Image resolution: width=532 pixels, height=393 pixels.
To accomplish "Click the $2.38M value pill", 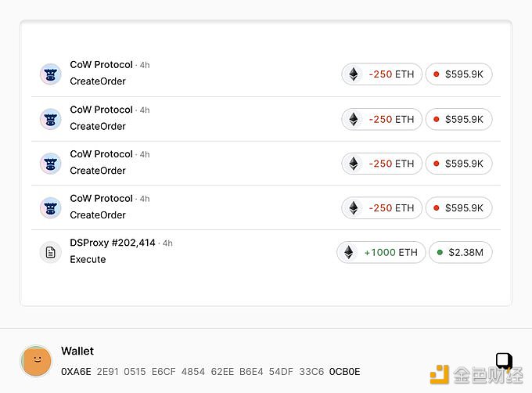I will tap(460, 252).
